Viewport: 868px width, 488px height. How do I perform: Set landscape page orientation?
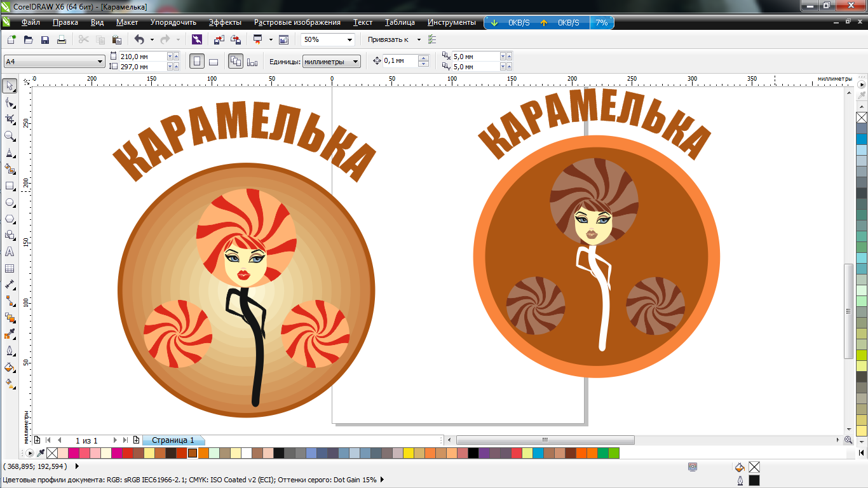[x=214, y=61]
